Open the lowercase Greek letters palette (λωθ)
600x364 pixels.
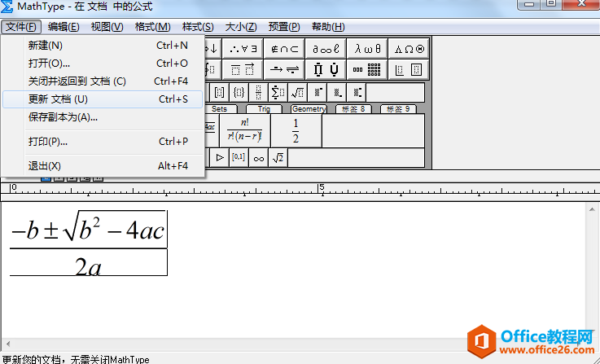click(x=367, y=49)
